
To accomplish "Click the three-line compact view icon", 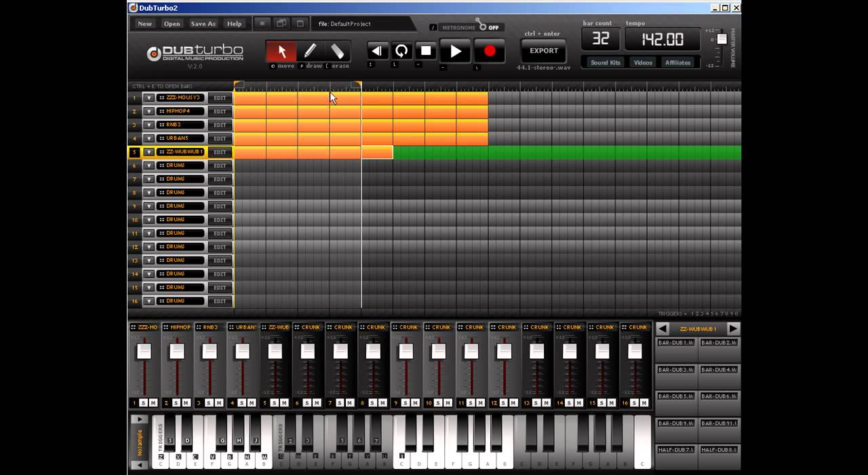I will (262, 24).
